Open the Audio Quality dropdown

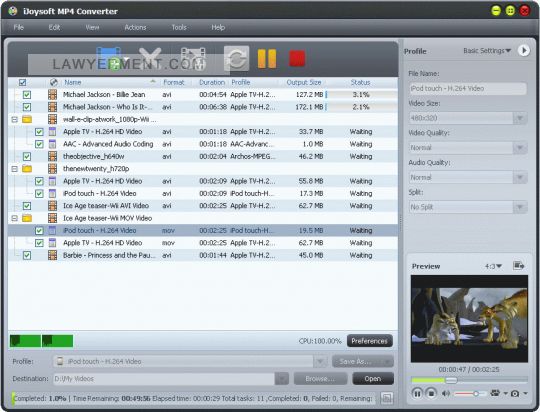click(520, 177)
